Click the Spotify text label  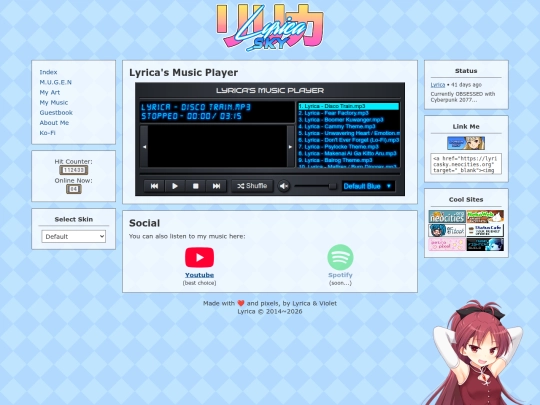click(340, 275)
